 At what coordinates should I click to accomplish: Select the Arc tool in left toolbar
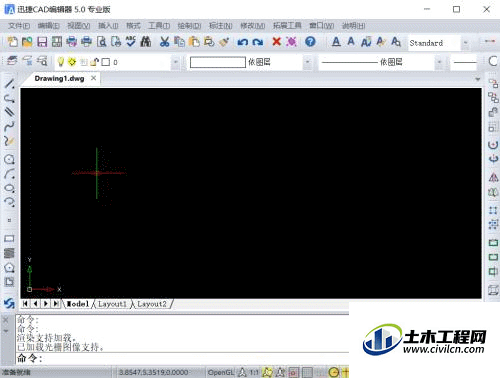(9, 173)
